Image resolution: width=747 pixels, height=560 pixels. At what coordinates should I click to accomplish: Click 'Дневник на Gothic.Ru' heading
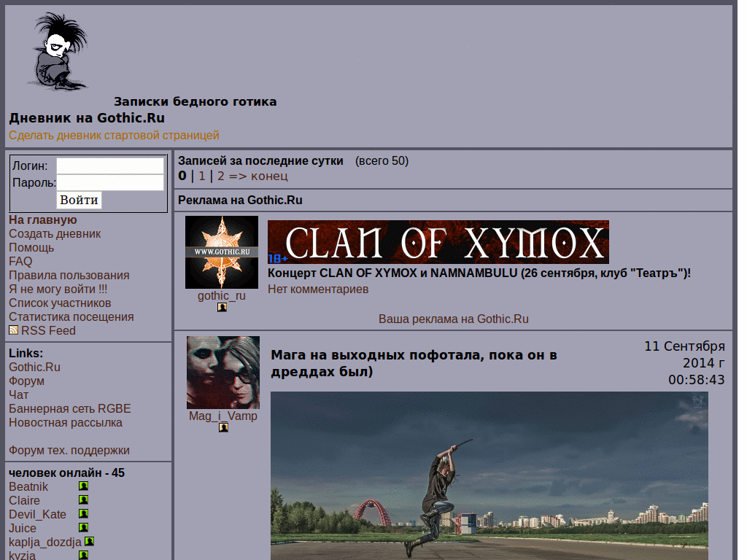tap(87, 118)
